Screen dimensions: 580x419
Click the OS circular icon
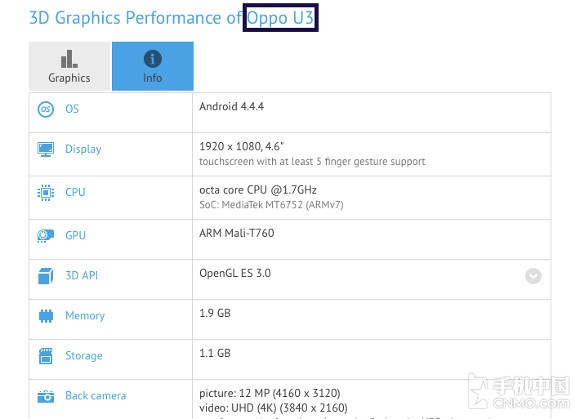coord(45,109)
